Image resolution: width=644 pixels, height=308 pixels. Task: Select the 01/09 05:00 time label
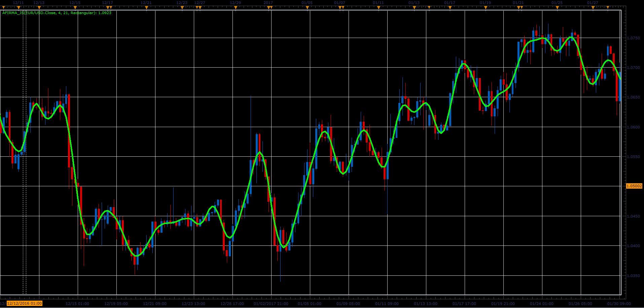[348, 304]
